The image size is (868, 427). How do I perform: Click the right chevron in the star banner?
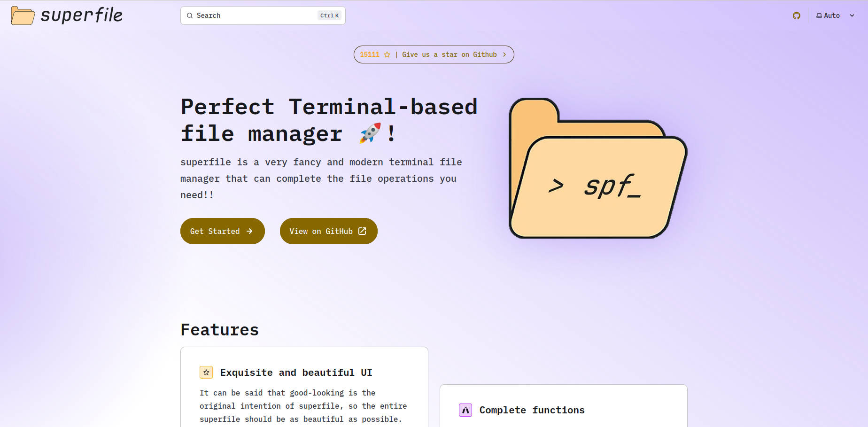(504, 54)
